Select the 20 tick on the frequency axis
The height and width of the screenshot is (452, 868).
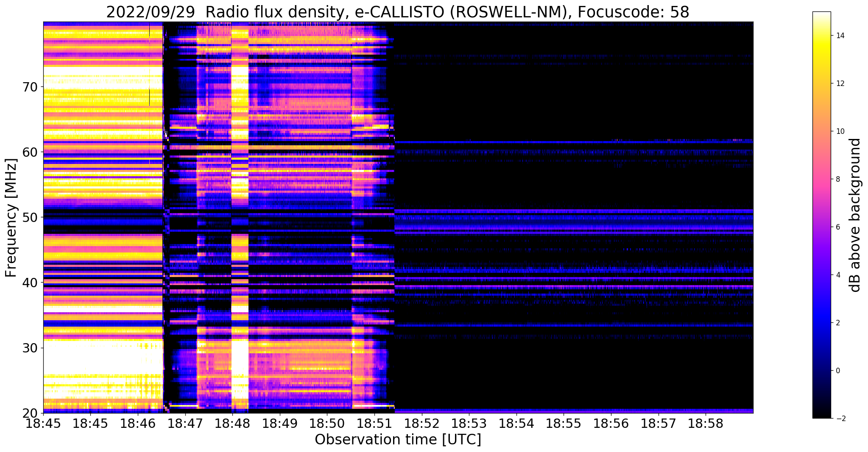[x=30, y=413]
